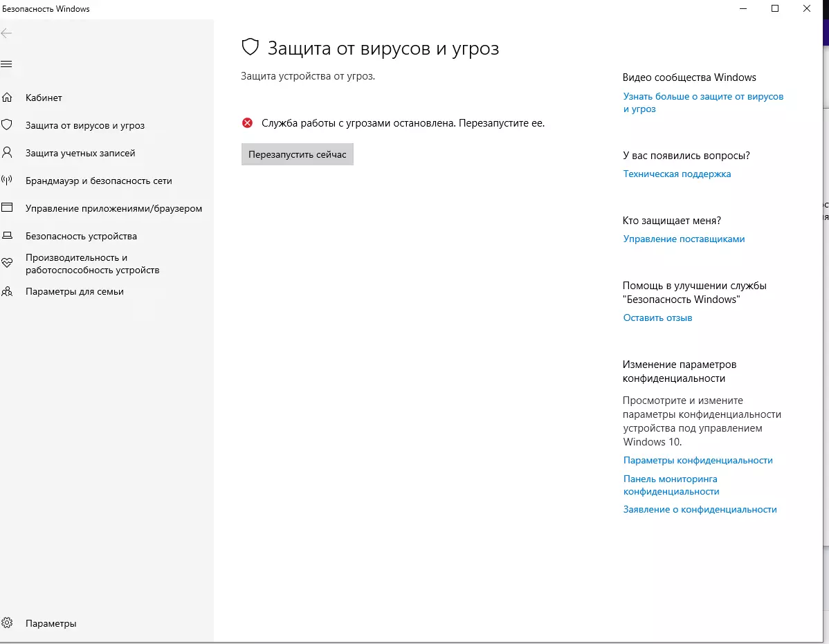Open link Узнать больше о защите от вирусов
Image resolution: width=829 pixels, height=644 pixels.
[x=703, y=102]
